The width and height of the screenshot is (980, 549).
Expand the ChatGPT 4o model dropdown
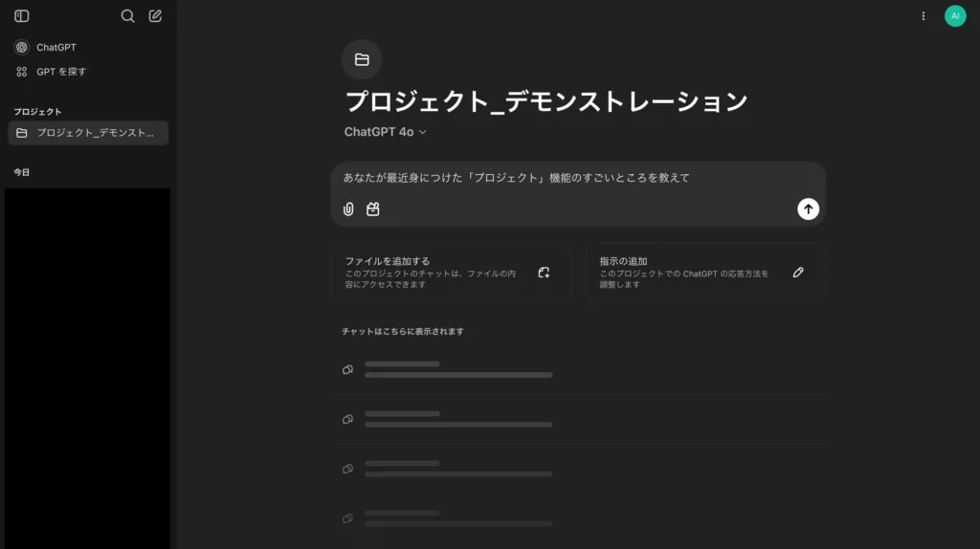pyautogui.click(x=386, y=132)
